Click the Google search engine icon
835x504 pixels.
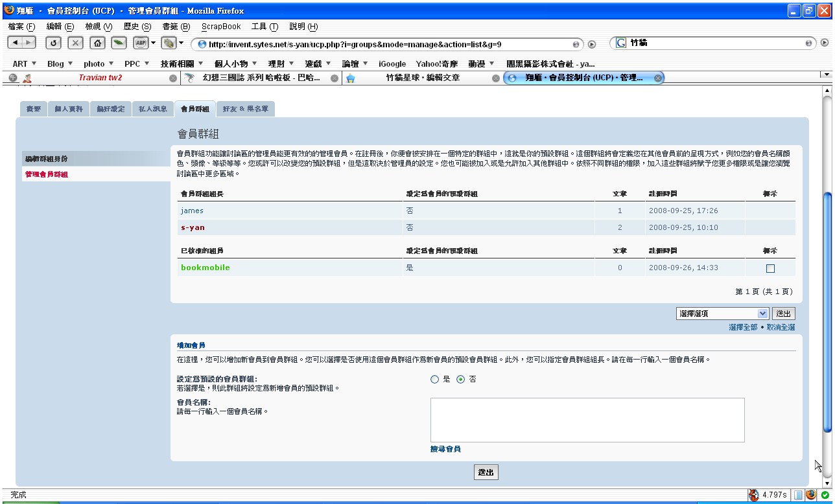tap(620, 43)
